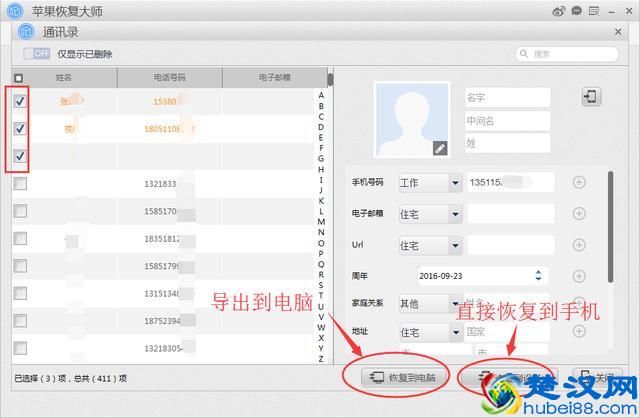Check the contact with number 18752394
640x418 pixels.
[20, 321]
